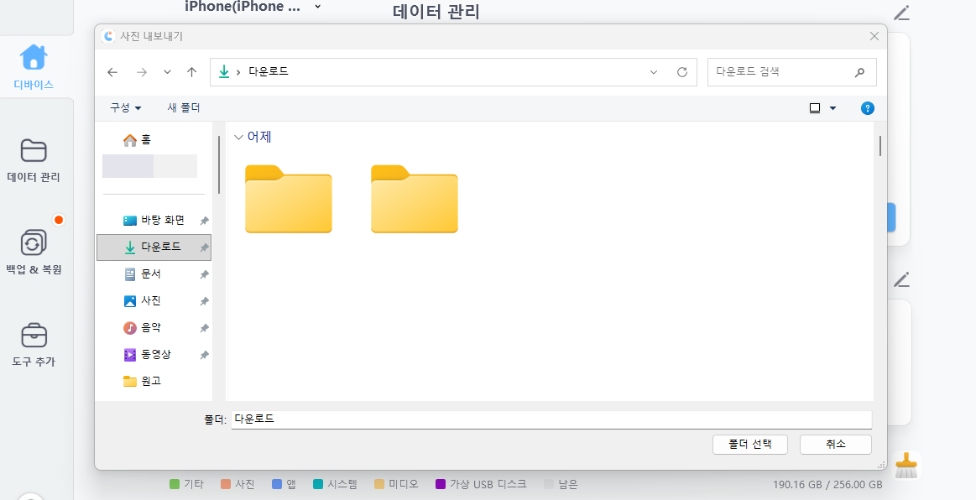976x500 pixels.
Task: Open 도구 추가 toolbox in the sidebar
Action: (x=34, y=344)
